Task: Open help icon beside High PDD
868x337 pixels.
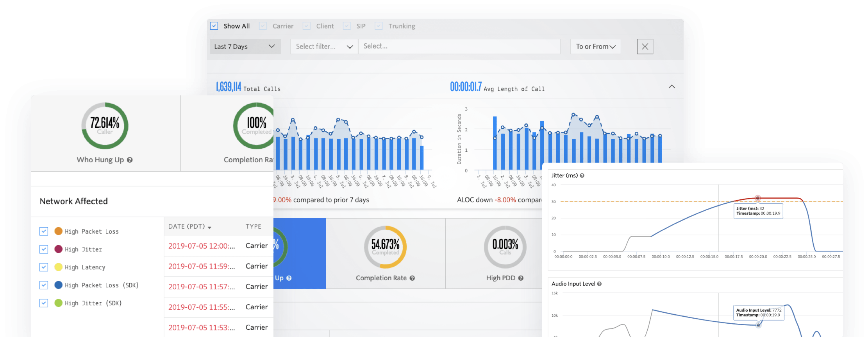Action: (521, 278)
